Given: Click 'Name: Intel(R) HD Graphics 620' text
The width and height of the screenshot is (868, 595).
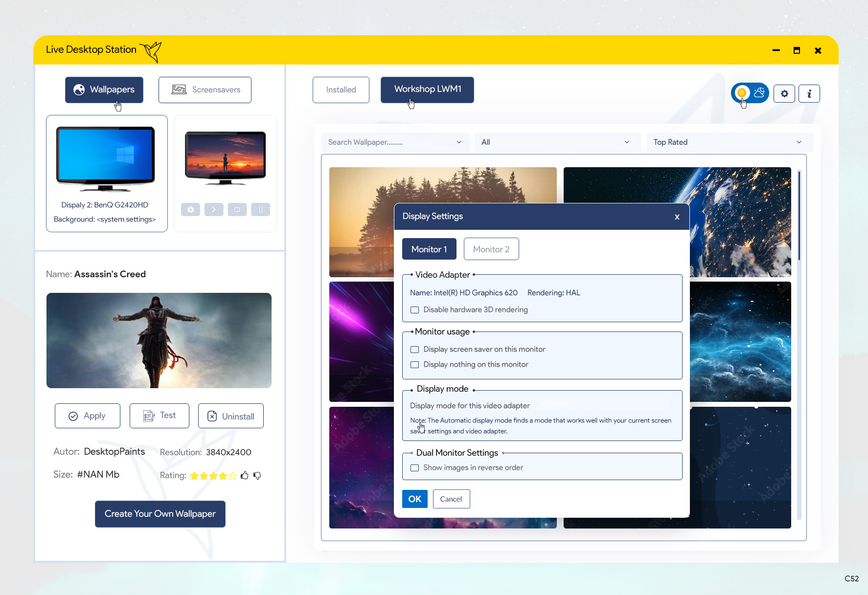Looking at the screenshot, I should (464, 293).
